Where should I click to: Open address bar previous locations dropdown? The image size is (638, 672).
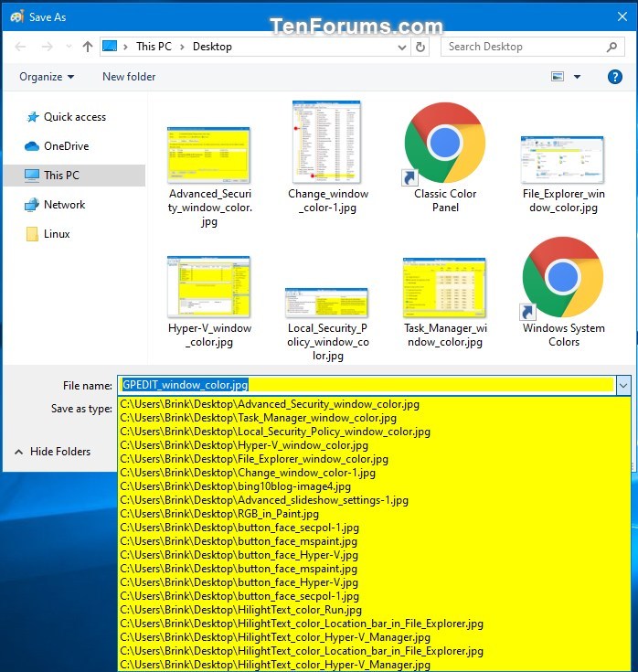(402, 48)
